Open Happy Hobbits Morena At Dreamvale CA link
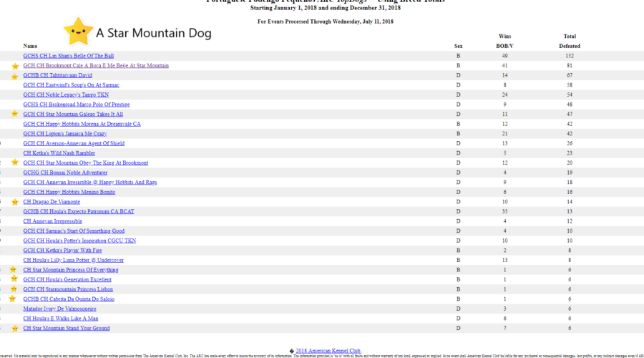 (x=82, y=124)
